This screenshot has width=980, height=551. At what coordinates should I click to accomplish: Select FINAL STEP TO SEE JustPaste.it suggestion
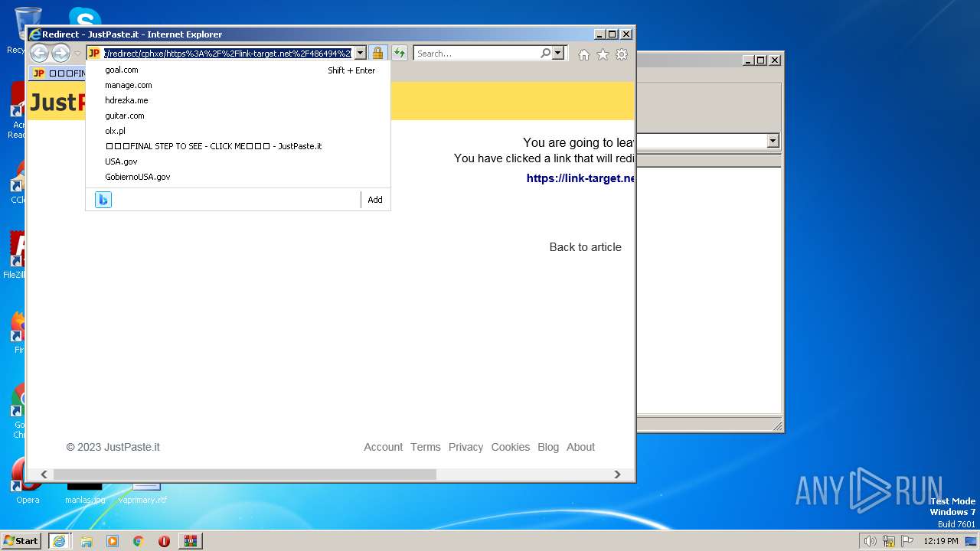click(238, 146)
